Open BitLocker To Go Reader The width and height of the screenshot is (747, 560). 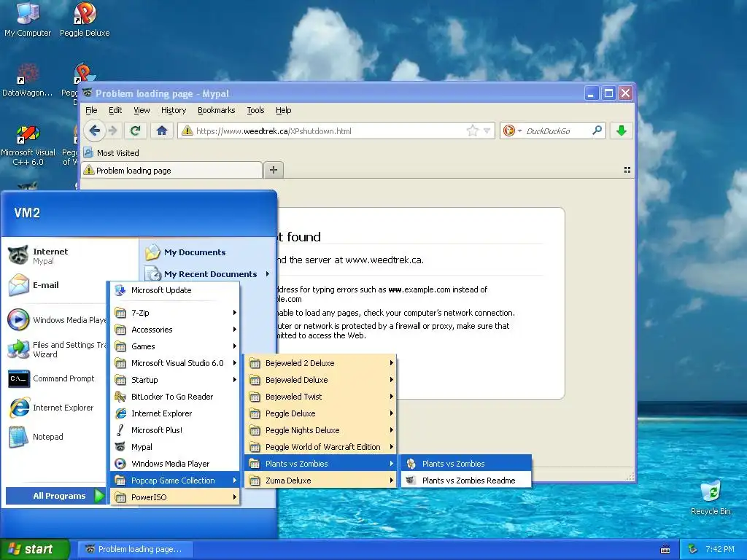175,397
